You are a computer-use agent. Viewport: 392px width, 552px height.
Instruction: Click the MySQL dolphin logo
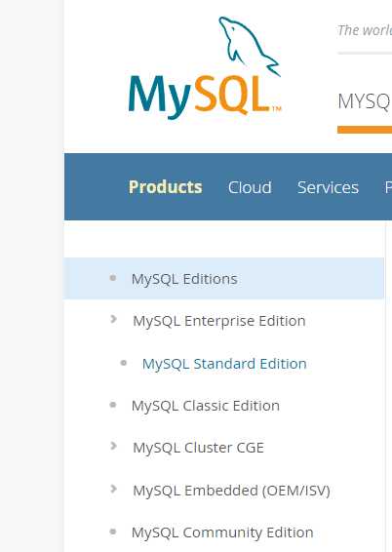coord(205,67)
